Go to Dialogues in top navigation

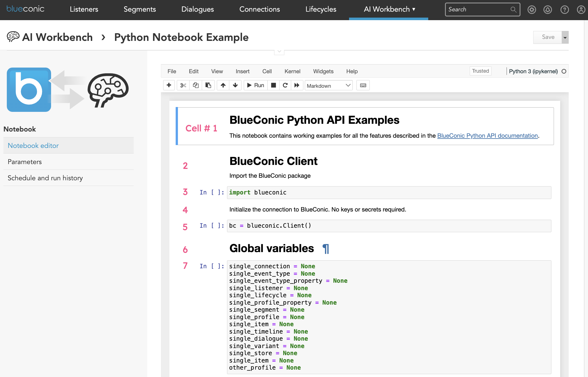[x=198, y=9]
